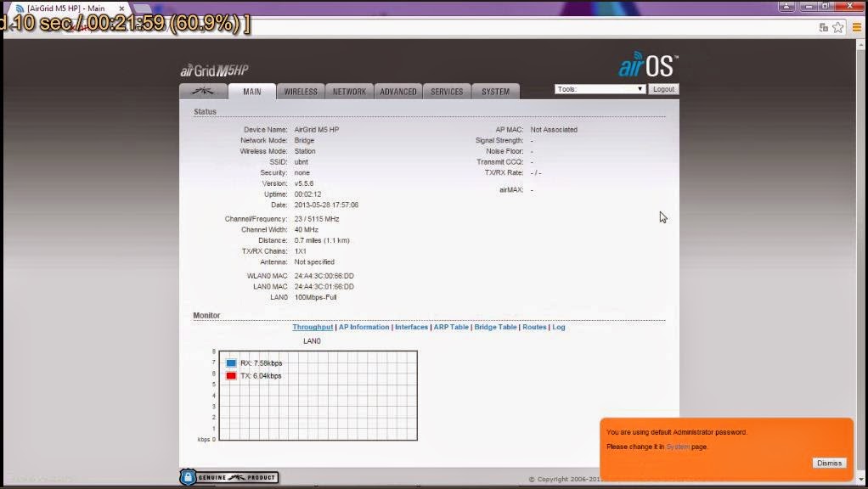868x489 pixels.
Task: Click the LAN0 speed value 100Mbps-Full
Action: click(x=316, y=298)
